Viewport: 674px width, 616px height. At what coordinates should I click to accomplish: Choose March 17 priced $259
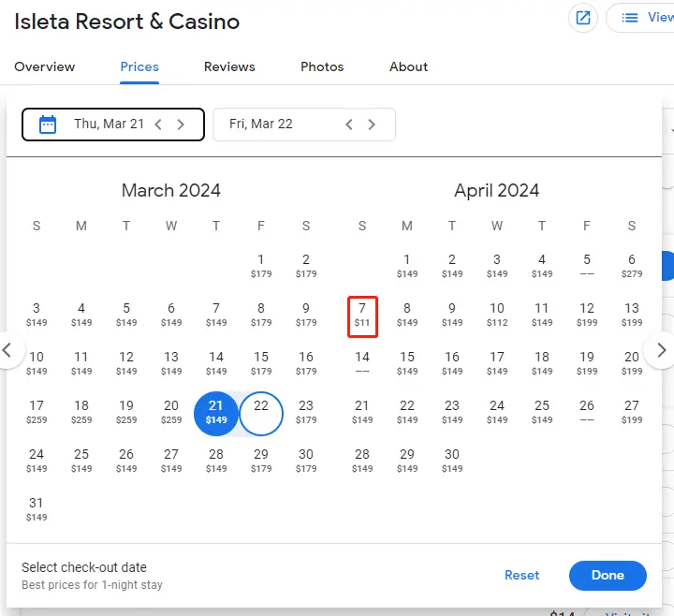[37, 411]
